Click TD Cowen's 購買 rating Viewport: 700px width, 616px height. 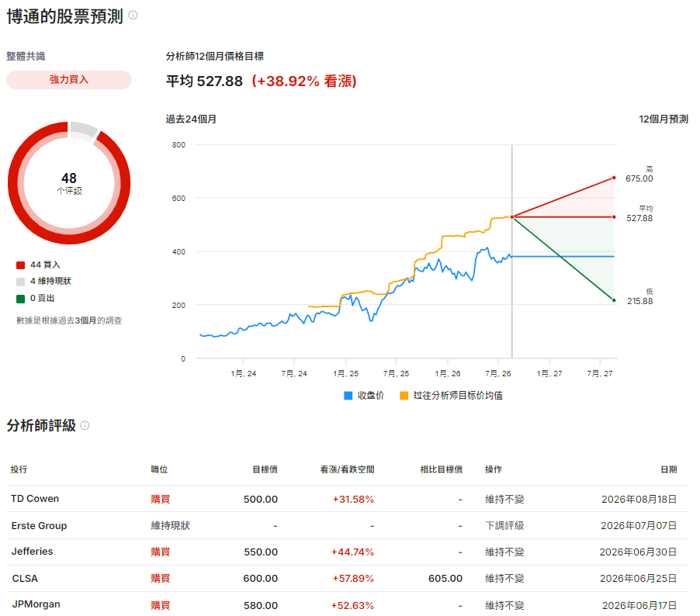click(161, 499)
